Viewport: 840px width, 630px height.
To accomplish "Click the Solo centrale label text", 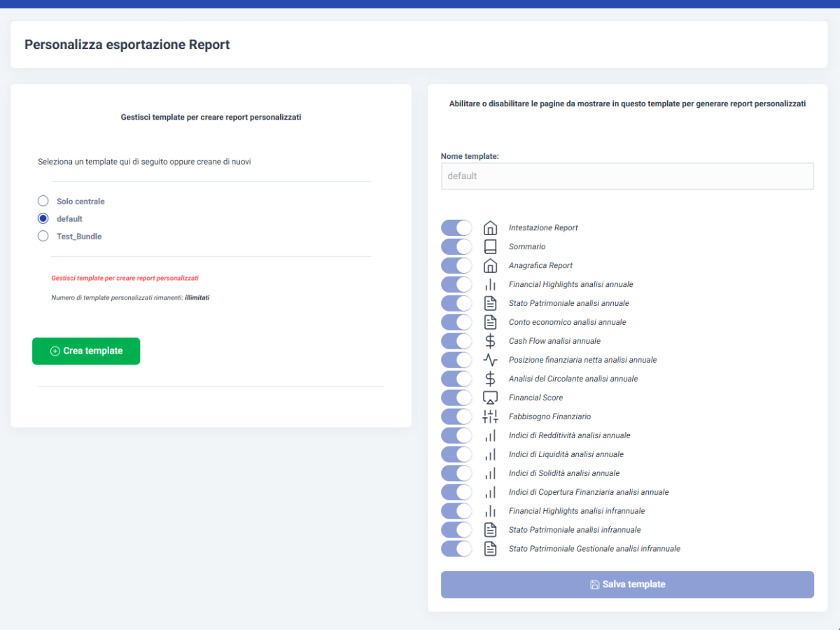I will (80, 202).
